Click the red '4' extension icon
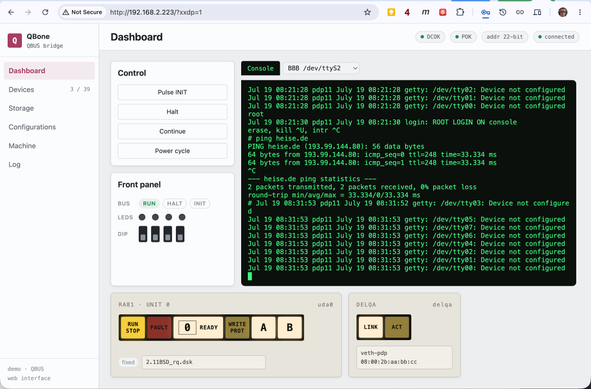The image size is (591, 389). pyautogui.click(x=407, y=12)
